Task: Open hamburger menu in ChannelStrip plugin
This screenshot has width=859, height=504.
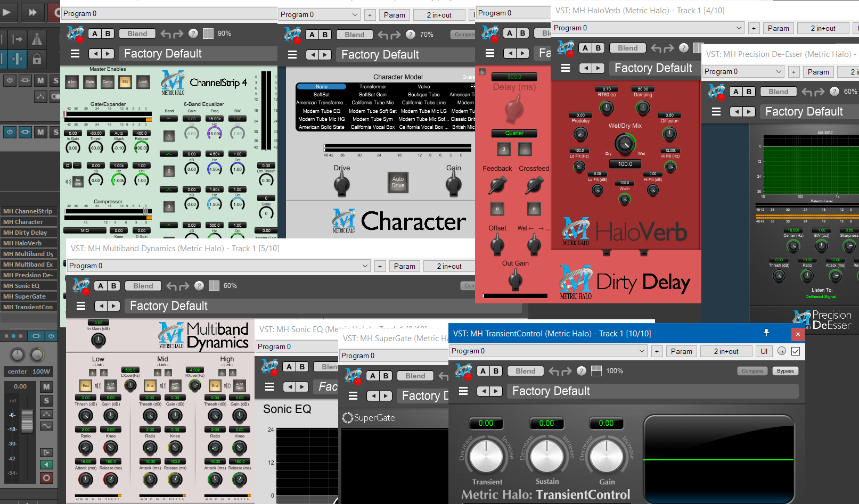Action: pyautogui.click(x=75, y=54)
